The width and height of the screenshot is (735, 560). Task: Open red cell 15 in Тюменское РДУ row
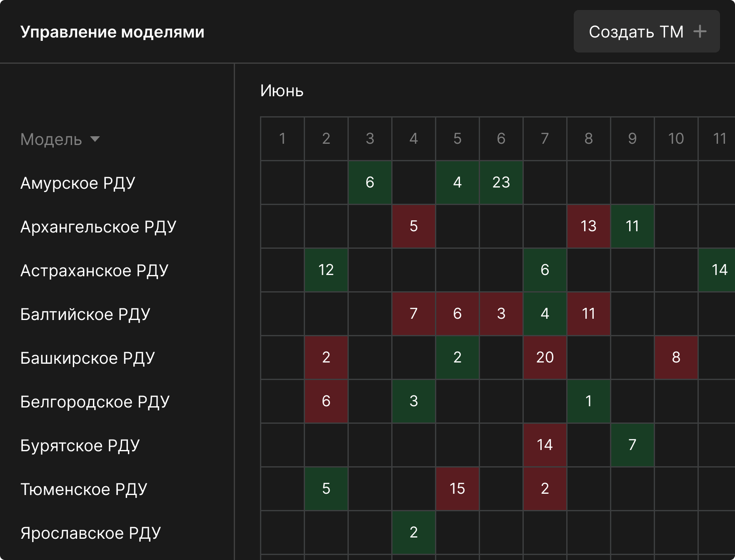pyautogui.click(x=457, y=489)
